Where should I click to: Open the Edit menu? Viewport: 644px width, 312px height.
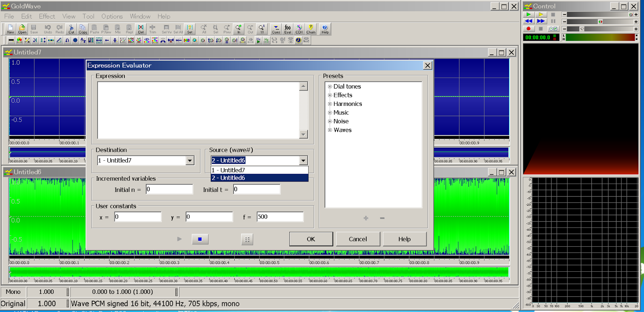(x=27, y=17)
